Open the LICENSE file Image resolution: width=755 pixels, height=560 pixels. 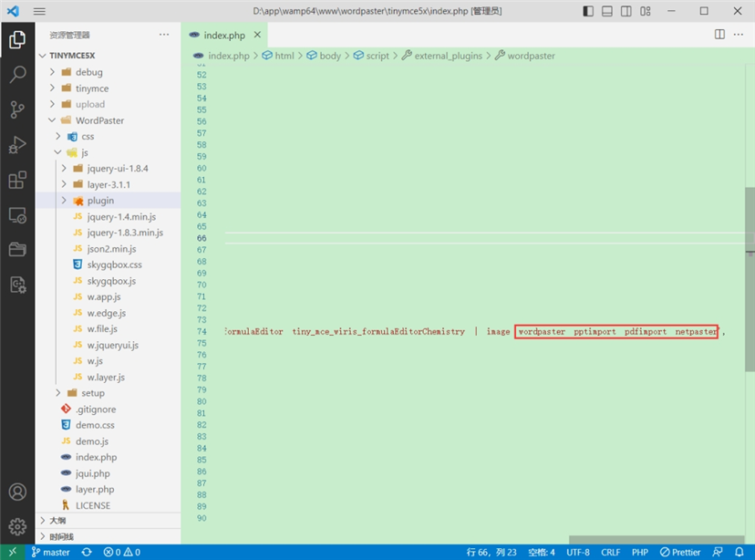coord(109,505)
